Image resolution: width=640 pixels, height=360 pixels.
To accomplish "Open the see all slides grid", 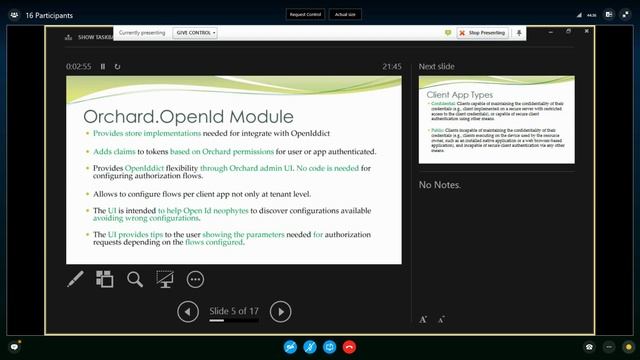I will point(104,279).
